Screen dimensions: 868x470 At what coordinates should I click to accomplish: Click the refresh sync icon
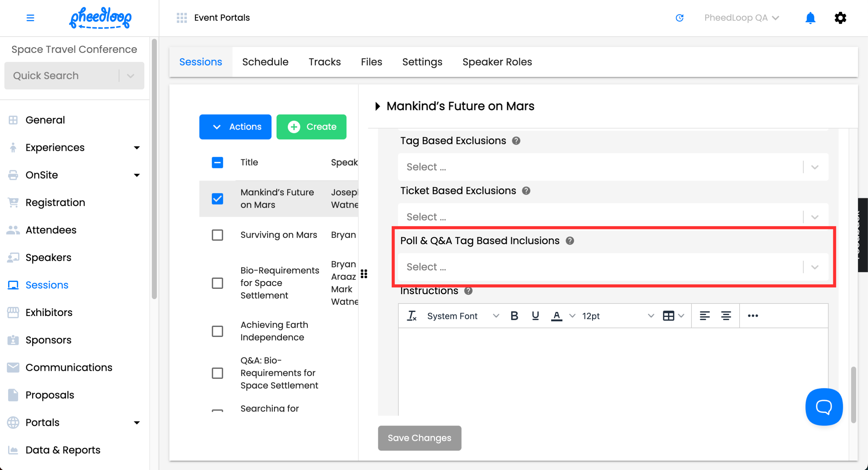[679, 18]
